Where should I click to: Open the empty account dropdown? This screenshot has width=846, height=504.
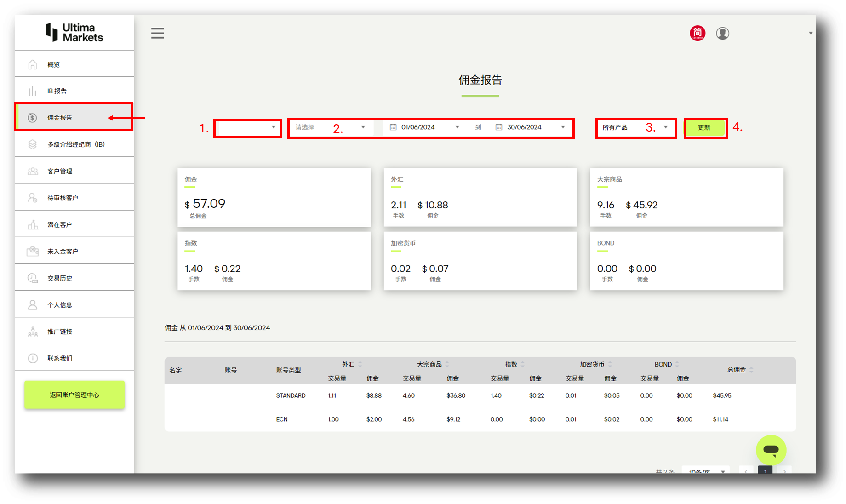pos(248,127)
